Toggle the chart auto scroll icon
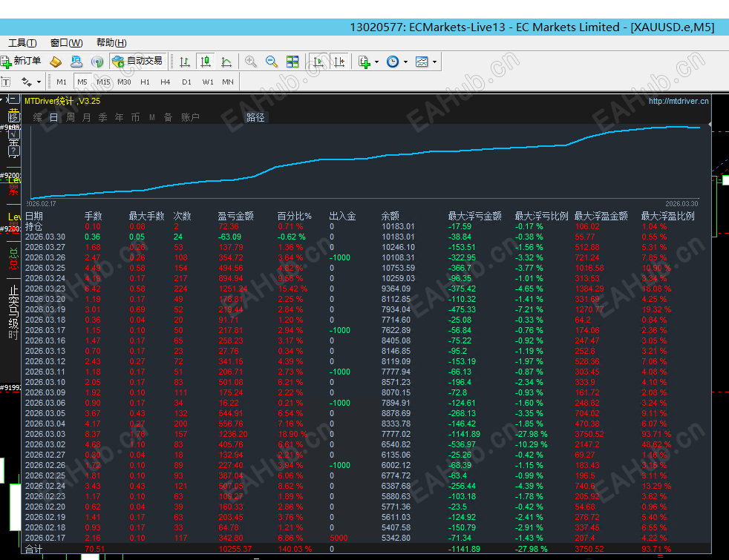729x560 pixels. [x=318, y=62]
